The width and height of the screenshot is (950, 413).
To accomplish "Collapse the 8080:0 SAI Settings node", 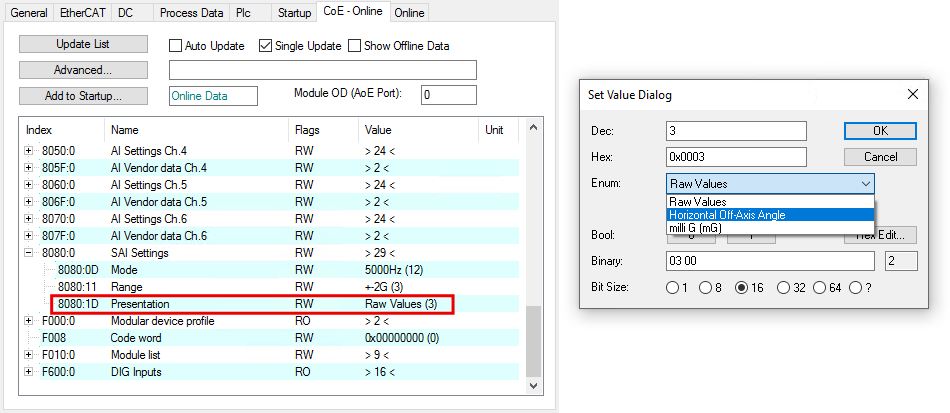I will tap(28, 253).
